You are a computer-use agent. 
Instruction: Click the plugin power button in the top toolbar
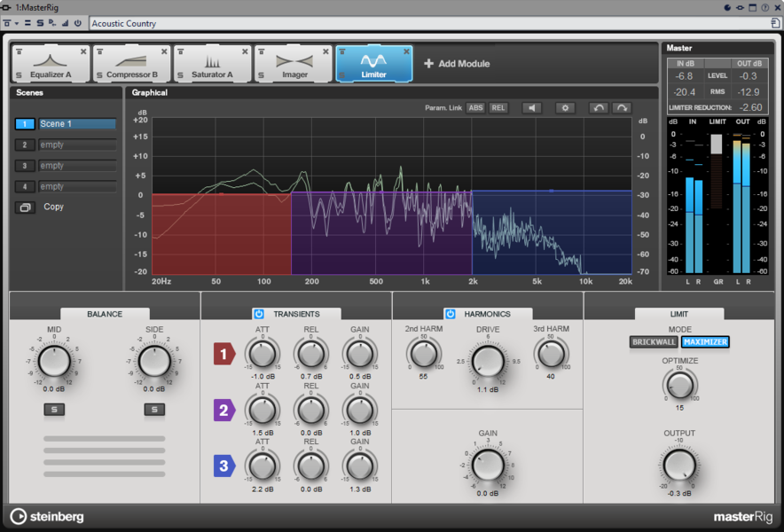tap(77, 23)
